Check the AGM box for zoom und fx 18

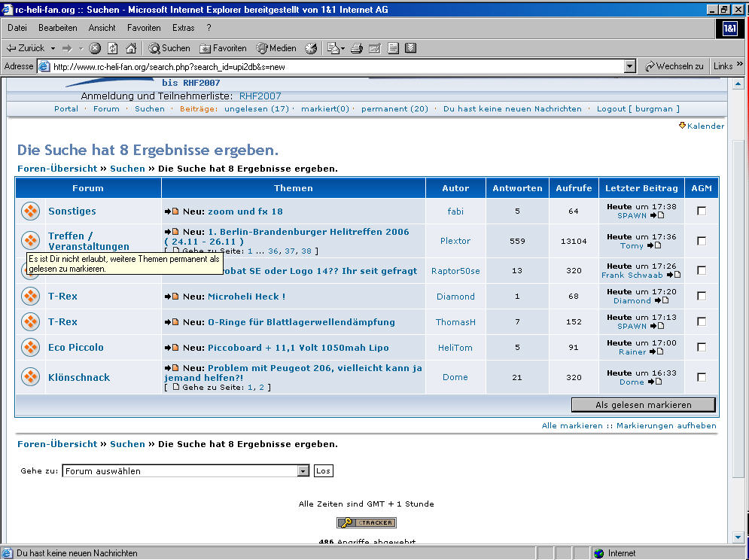pos(702,211)
